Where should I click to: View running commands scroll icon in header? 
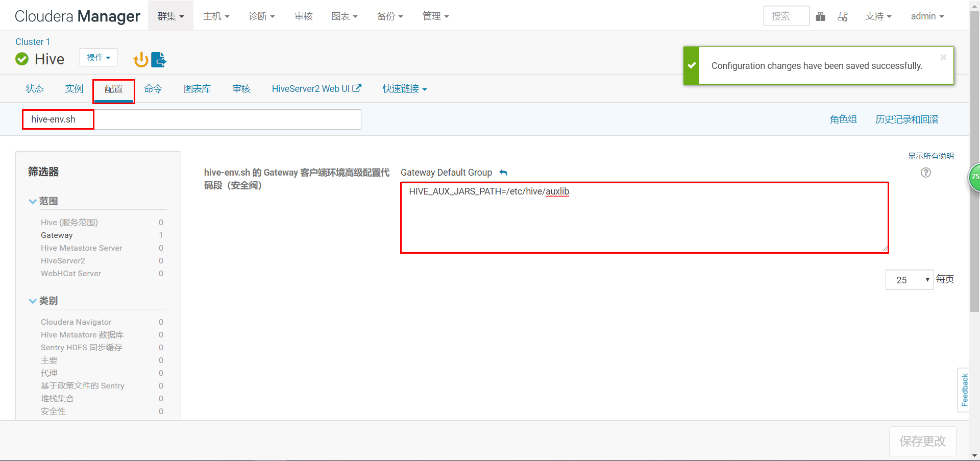coord(843,16)
